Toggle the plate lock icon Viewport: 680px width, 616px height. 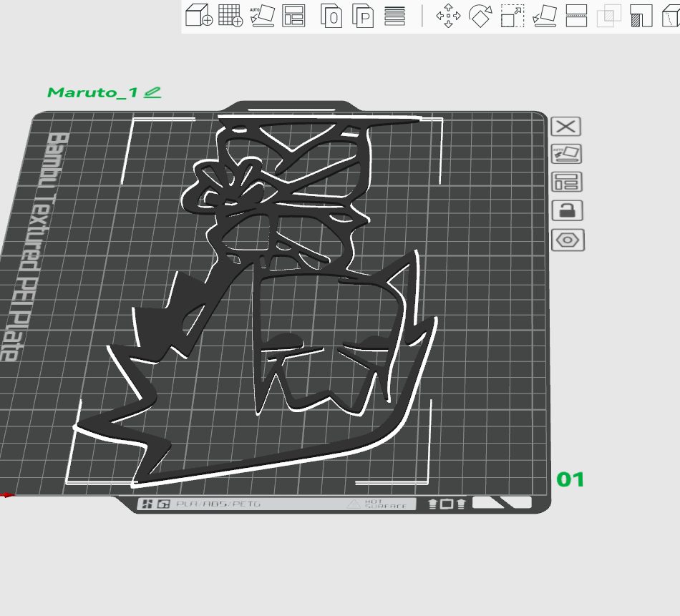coord(567,210)
